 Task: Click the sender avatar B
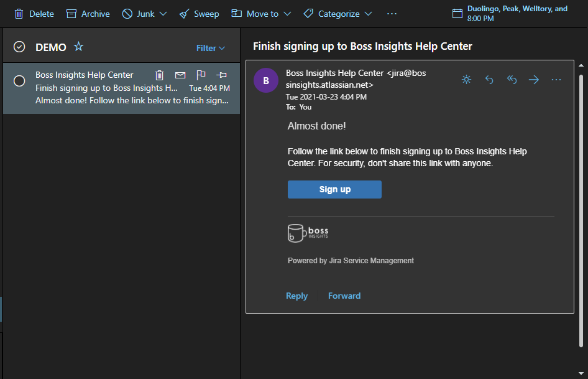pos(266,80)
